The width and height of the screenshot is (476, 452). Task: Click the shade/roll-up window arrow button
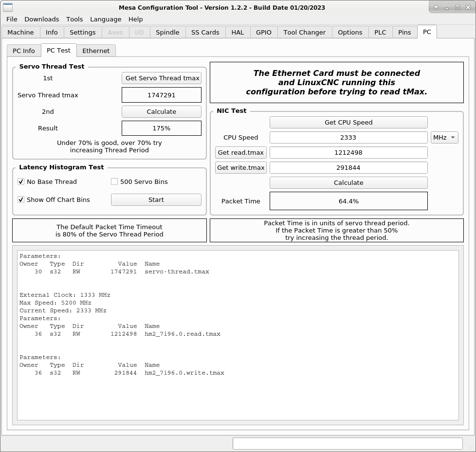436,7
